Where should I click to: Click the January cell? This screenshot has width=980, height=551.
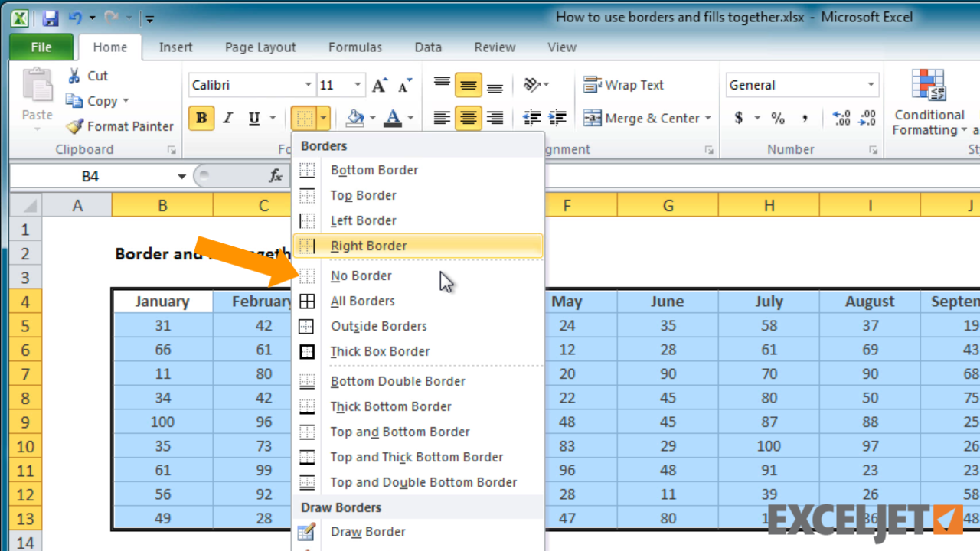[162, 302]
